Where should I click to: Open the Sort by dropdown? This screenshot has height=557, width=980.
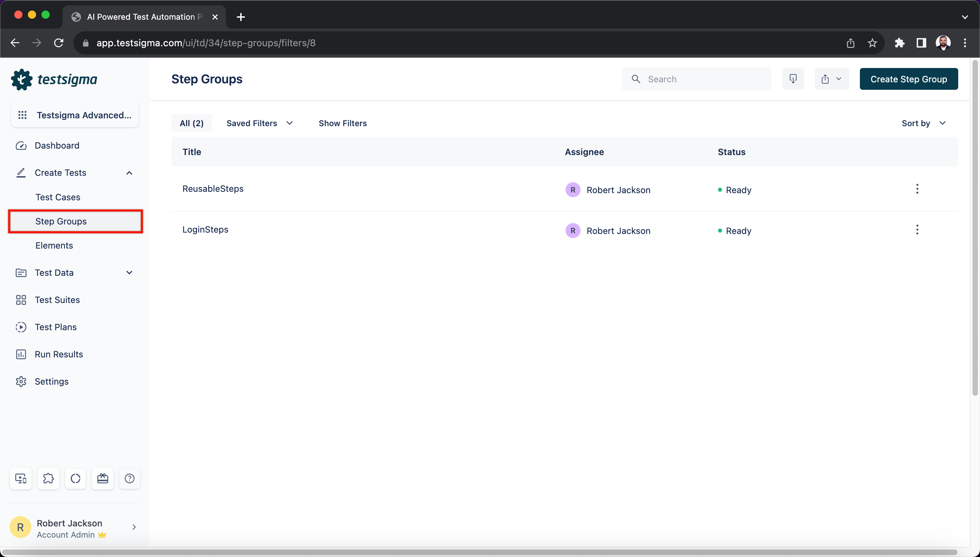[924, 123]
